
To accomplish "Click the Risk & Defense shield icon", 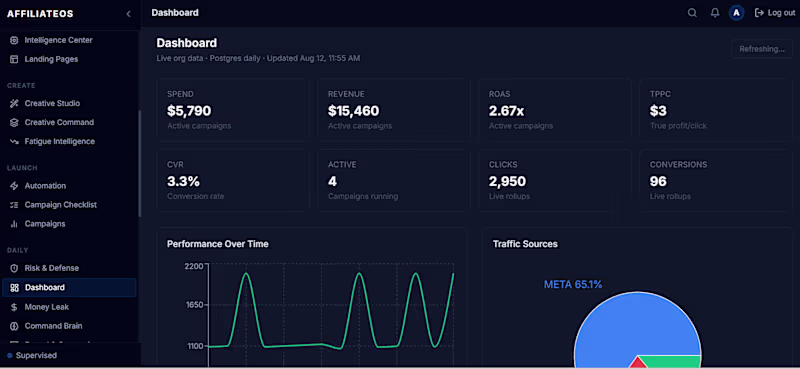I will (x=14, y=268).
